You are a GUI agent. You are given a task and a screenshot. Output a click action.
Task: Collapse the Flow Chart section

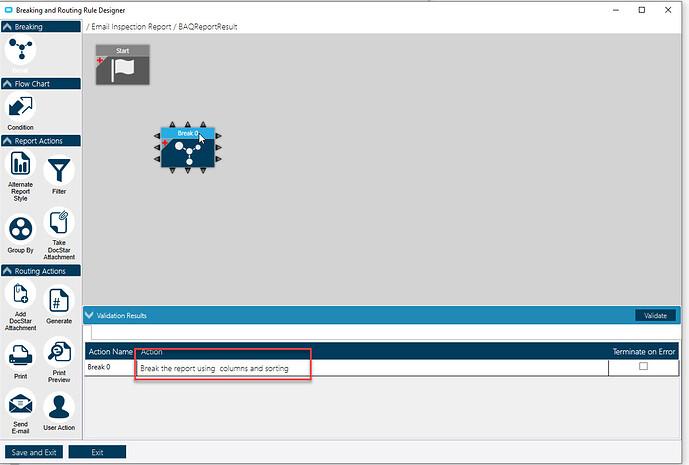tap(7, 84)
